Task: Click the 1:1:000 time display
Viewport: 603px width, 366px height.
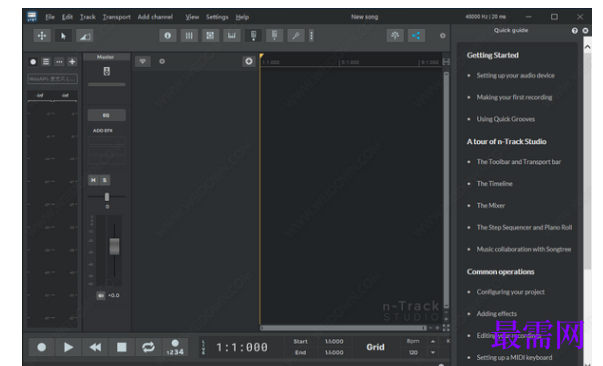Action: [242, 348]
